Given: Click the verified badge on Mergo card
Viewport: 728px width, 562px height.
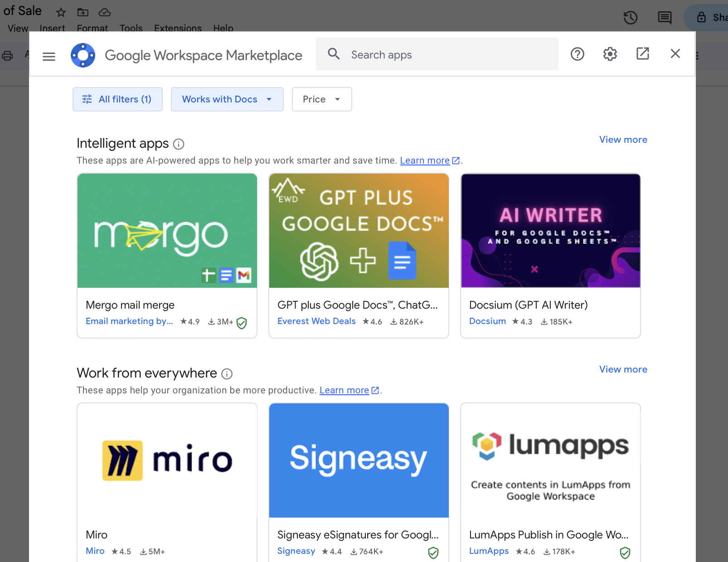Looking at the screenshot, I should pos(242,323).
